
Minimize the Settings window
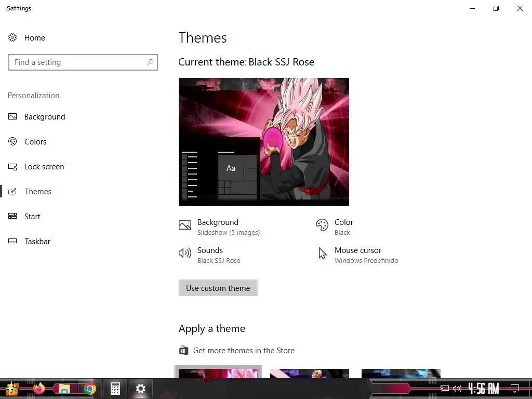(472, 8)
